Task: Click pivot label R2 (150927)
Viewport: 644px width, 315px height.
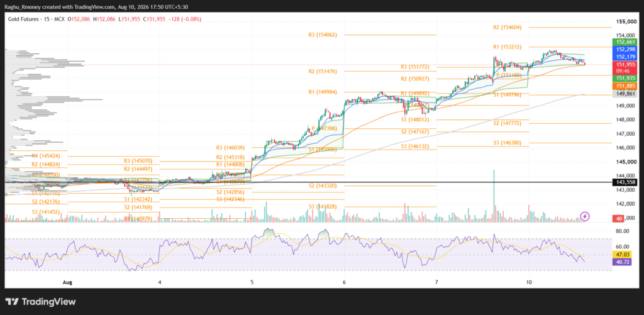Action: [x=415, y=78]
